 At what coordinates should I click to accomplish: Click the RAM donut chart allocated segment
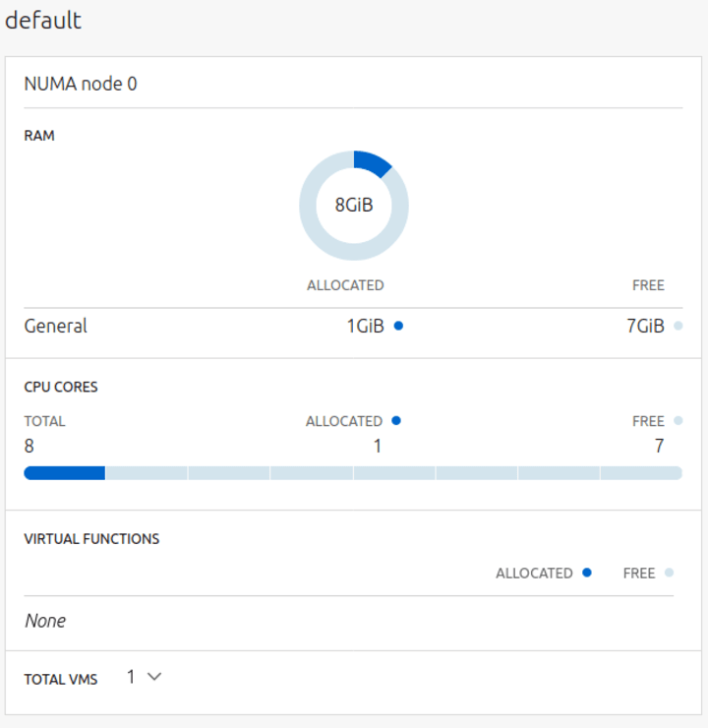pyautogui.click(x=371, y=164)
